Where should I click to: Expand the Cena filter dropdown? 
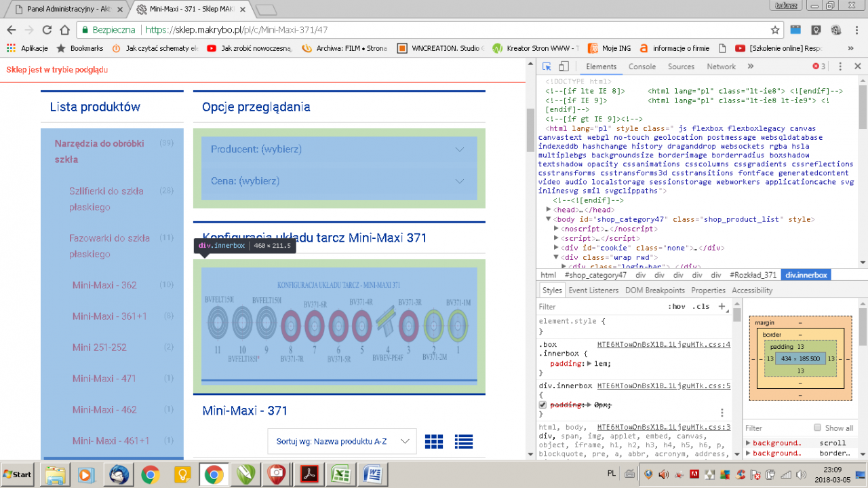[338, 181]
